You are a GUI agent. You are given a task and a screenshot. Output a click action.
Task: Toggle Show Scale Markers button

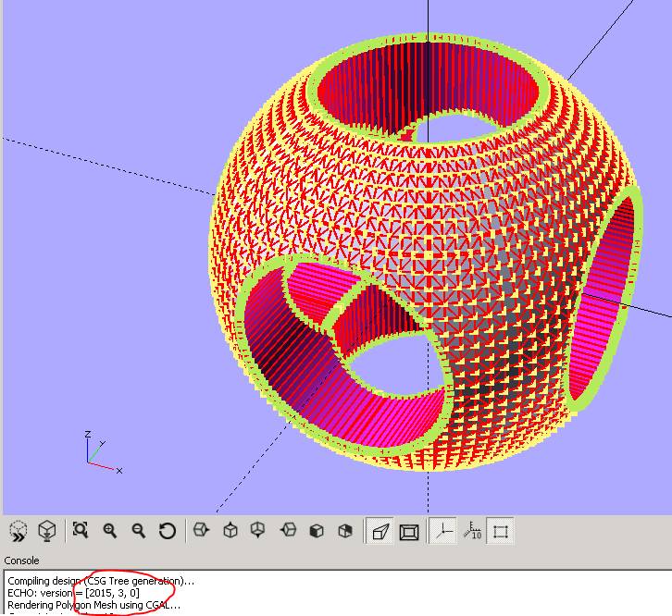tap(472, 531)
